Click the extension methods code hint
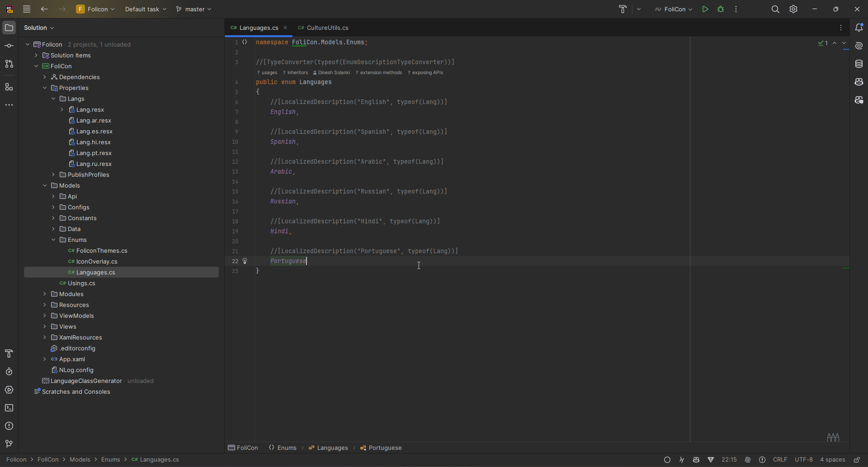The width and height of the screenshot is (868, 467). (x=379, y=73)
